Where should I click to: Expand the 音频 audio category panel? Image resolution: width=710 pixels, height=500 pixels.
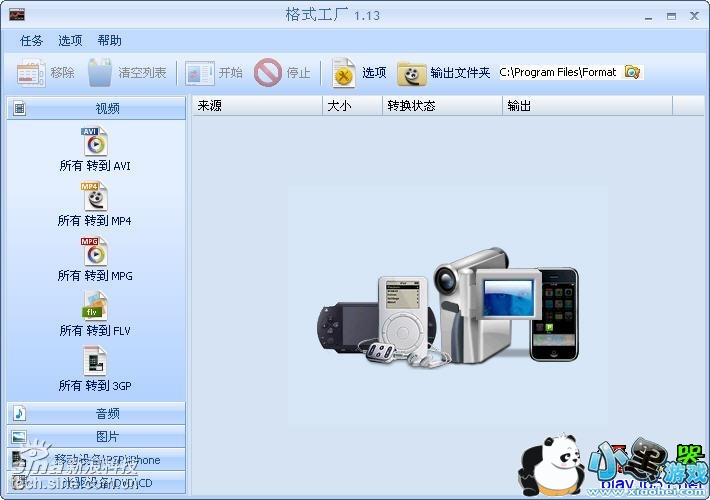[96, 413]
